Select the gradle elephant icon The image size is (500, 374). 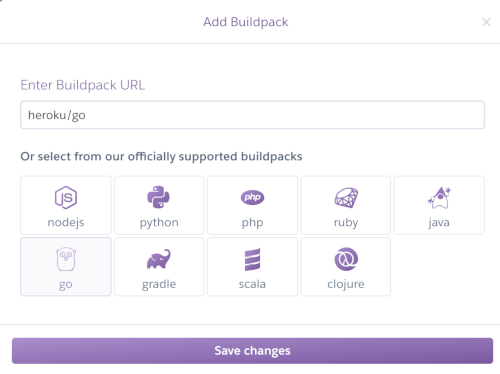[159, 259]
